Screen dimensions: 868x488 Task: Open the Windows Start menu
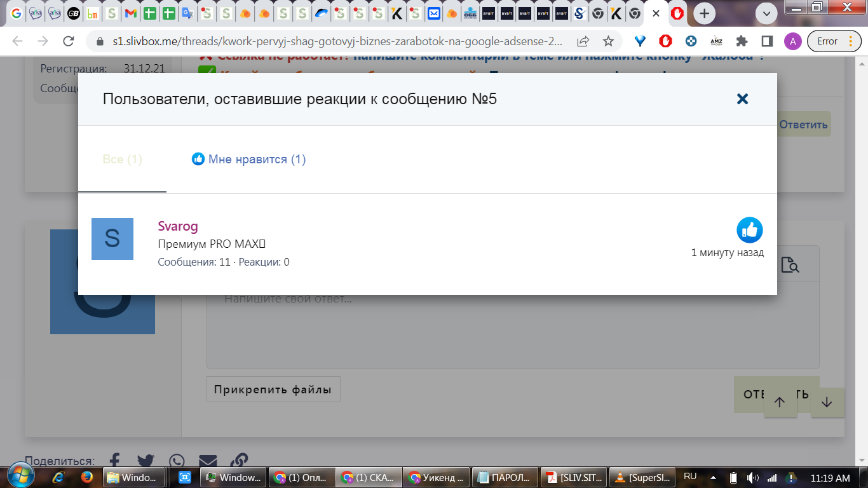pos(18,477)
